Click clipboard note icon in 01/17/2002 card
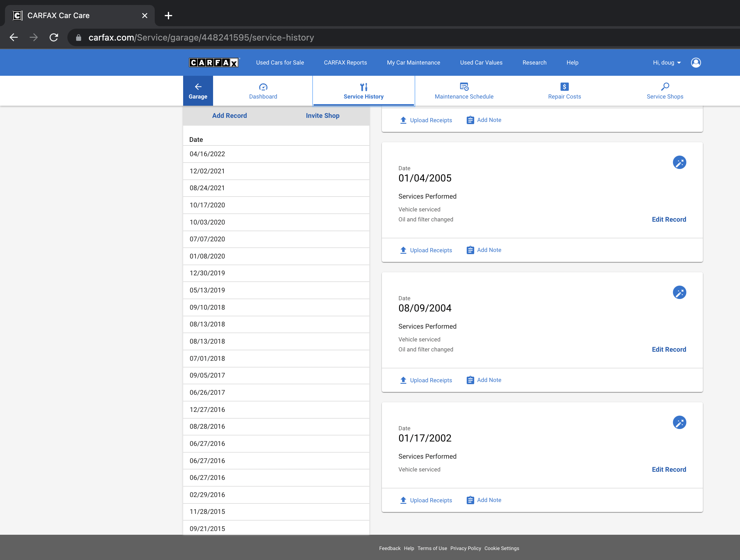Screen dimensions: 740x560 [470, 500]
